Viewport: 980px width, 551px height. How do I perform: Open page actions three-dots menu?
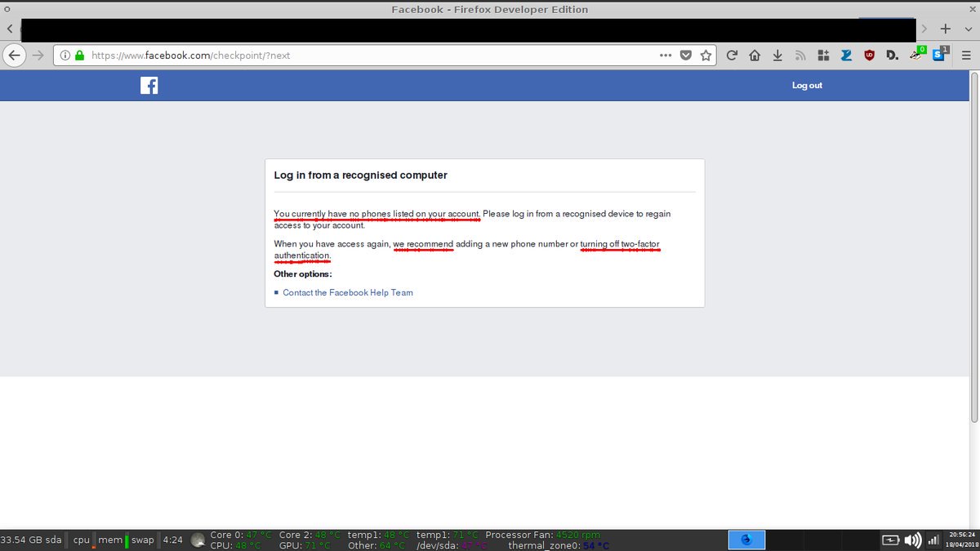(x=666, y=56)
